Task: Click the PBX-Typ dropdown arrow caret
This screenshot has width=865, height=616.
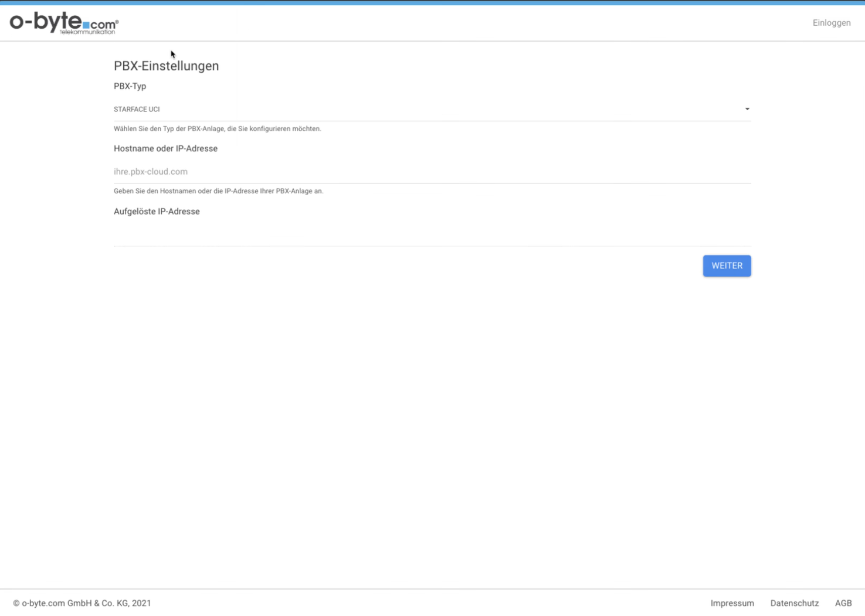Action: [x=747, y=109]
